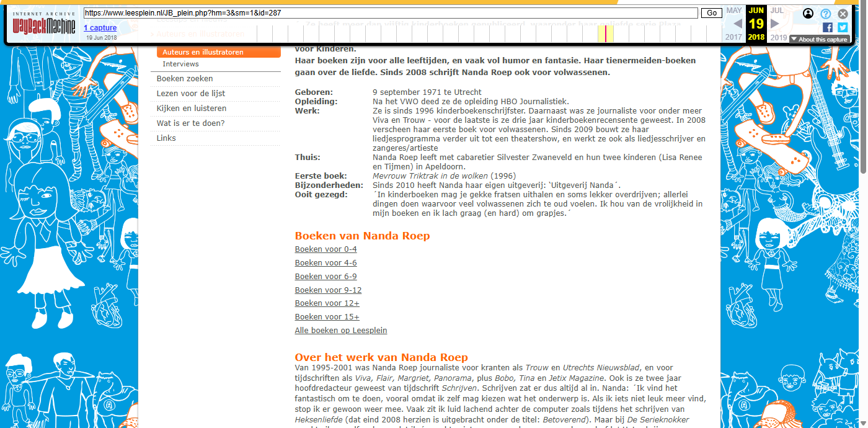Go to next capture arrow
Image resolution: width=868 pixels, height=428 pixels.
pos(775,24)
